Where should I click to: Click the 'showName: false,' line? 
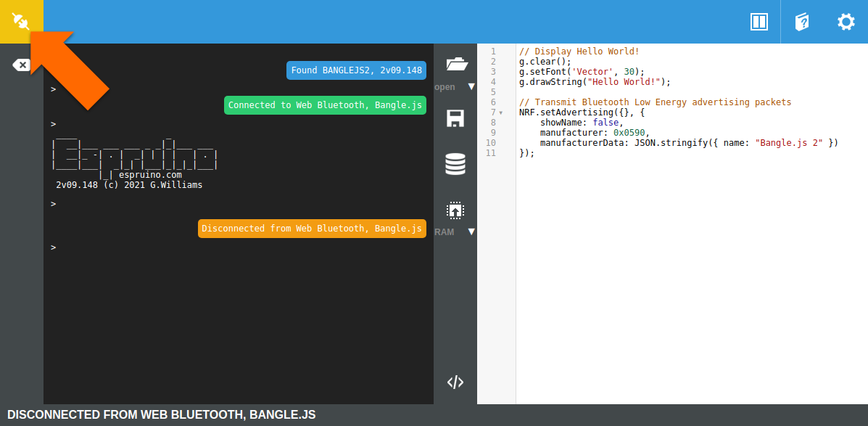582,123
